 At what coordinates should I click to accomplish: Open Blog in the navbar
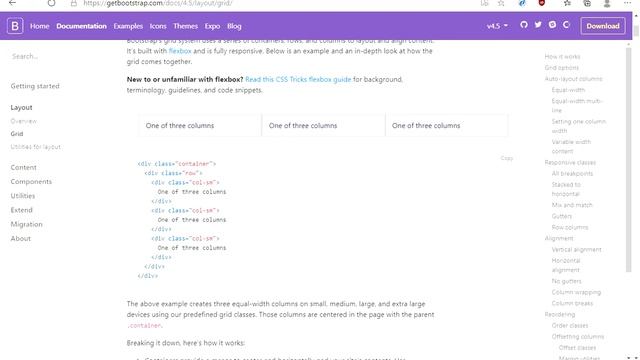point(234,26)
